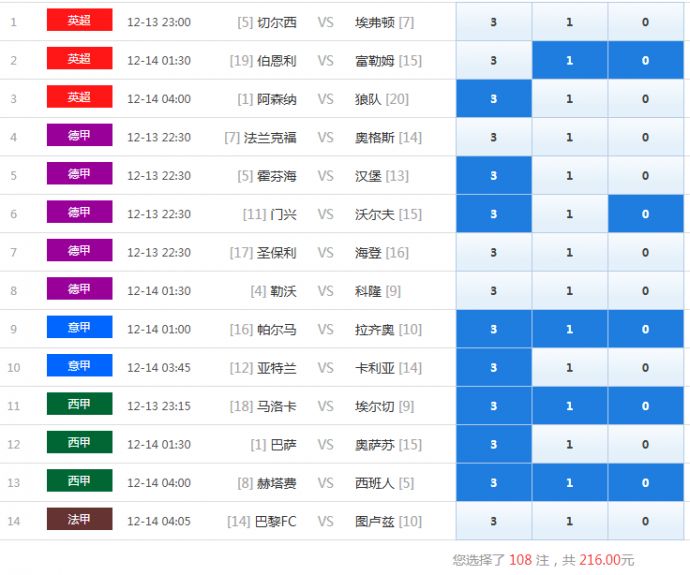Click the 德甲 league tag for 法兰克福 match

tap(79, 136)
